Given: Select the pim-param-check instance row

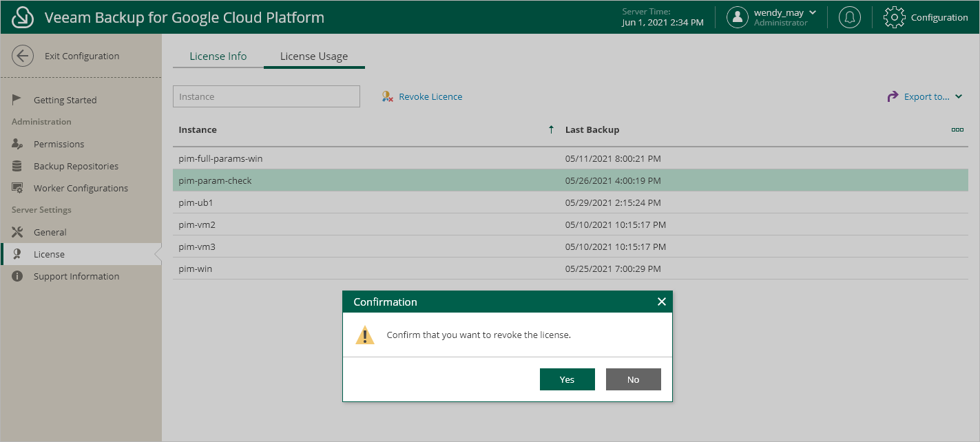Looking at the screenshot, I should click(x=570, y=180).
